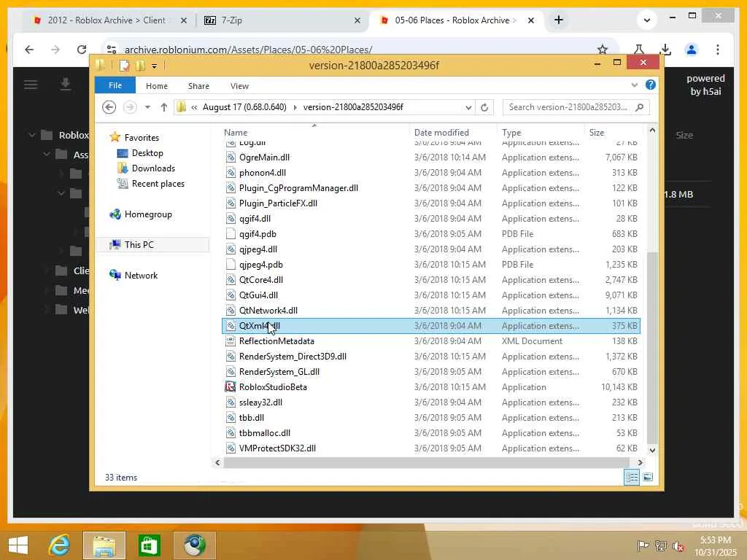
Task: Select RenderSystem_Direct3D9.dll file
Action: [430, 356]
